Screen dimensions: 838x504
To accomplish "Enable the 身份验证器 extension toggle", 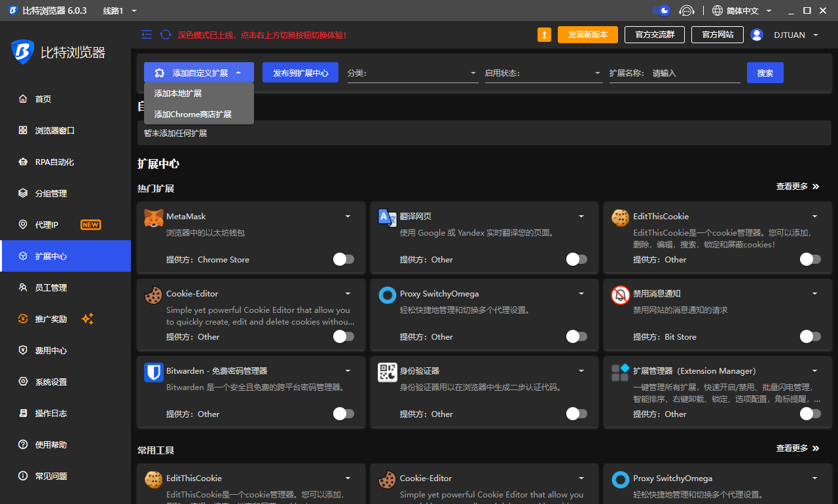I will click(577, 414).
